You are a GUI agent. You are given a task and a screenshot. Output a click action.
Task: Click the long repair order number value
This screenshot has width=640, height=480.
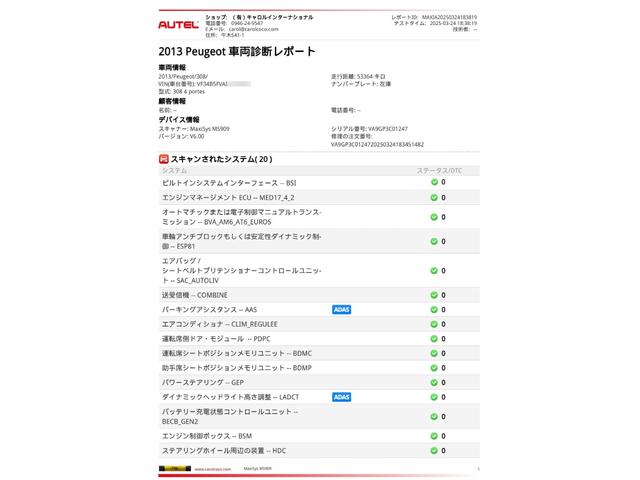tap(377, 144)
